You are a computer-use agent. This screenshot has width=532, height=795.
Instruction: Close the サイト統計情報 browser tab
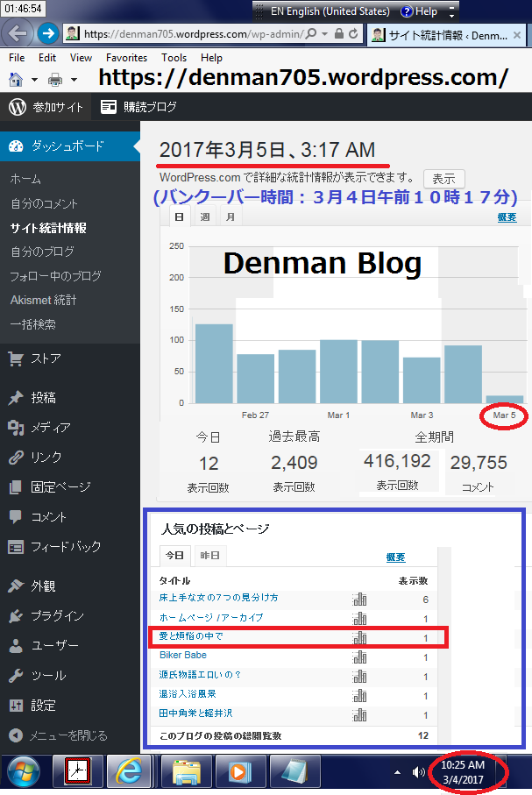[x=517, y=35]
